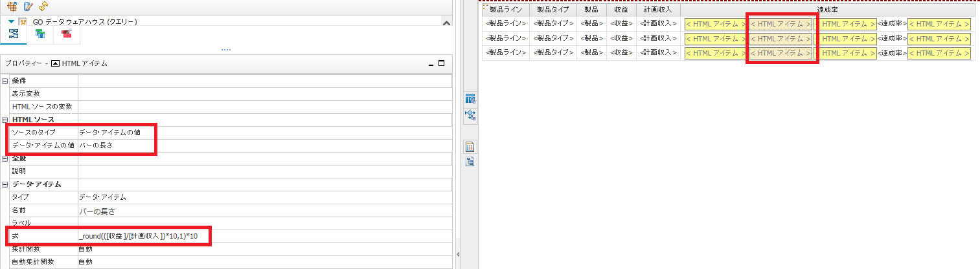The image size is (980, 269).
Task: Click the 式 expression _round field
Action: click(x=265, y=237)
